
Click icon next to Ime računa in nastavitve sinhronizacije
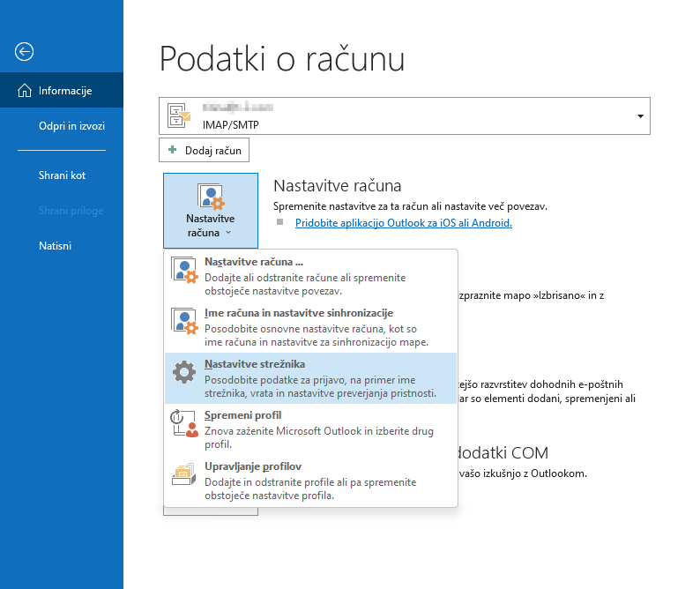click(x=183, y=321)
